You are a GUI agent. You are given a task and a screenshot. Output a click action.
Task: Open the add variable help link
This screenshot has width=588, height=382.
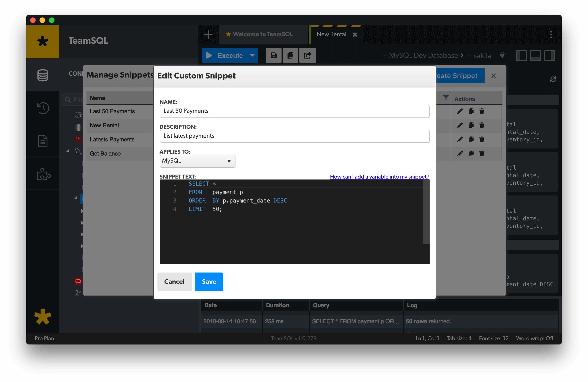pyautogui.click(x=379, y=177)
